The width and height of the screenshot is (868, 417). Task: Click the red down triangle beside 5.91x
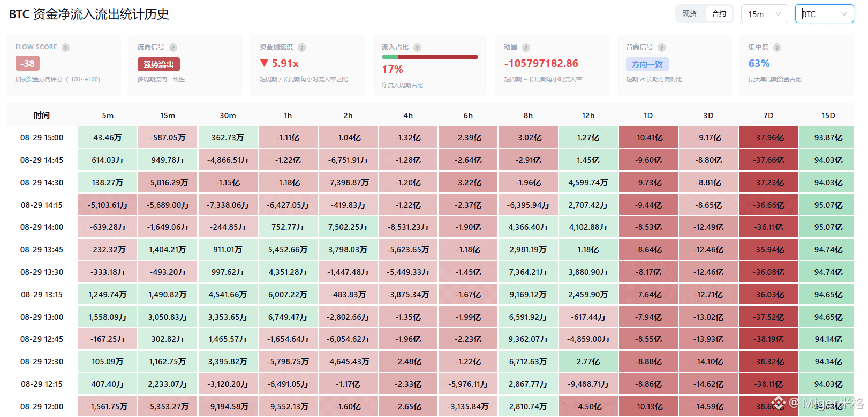264,63
